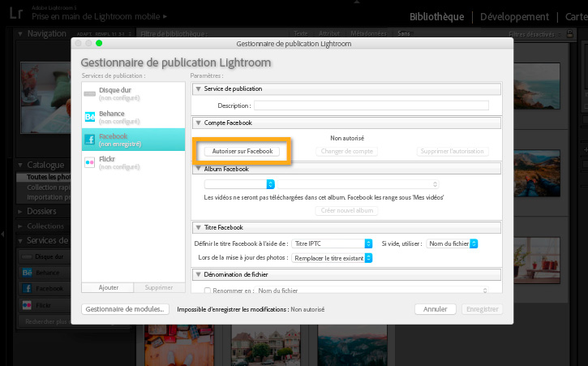Image resolution: width=588 pixels, height=366 pixels.
Task: Click Changer de compte button
Action: click(x=346, y=151)
